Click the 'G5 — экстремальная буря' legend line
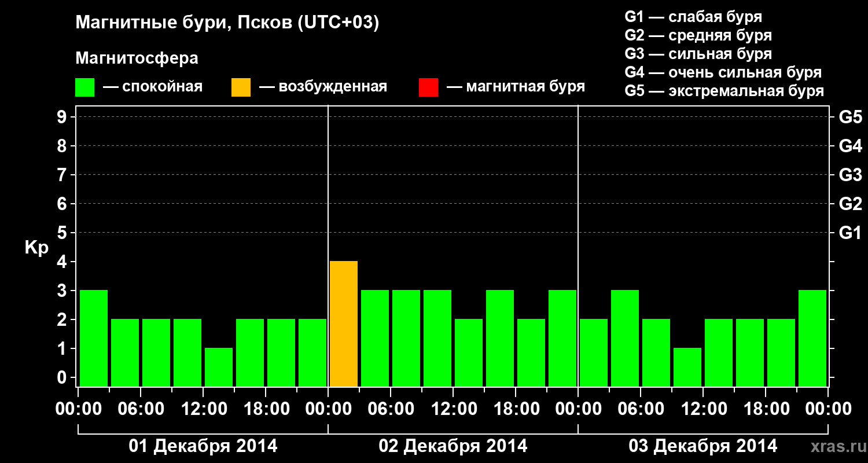Viewport: 868px width, 463px height. click(x=724, y=91)
